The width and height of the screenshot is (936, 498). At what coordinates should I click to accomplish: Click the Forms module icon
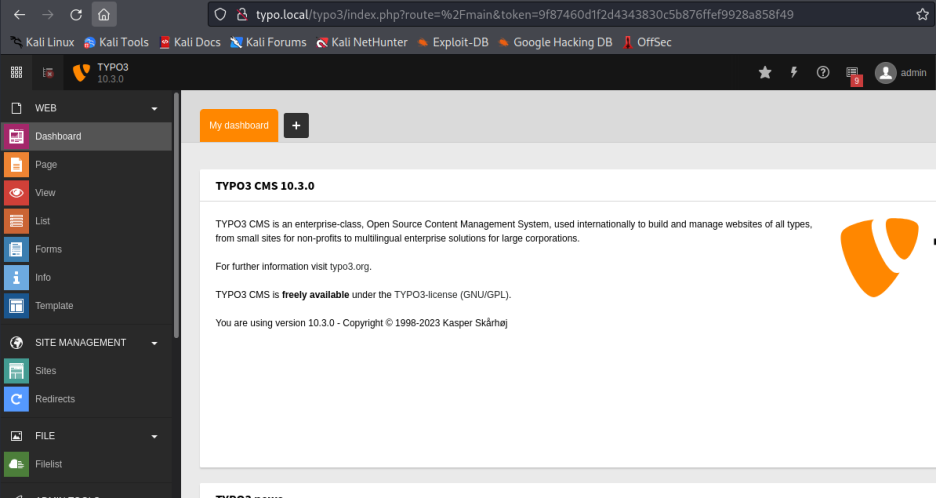[16, 249]
